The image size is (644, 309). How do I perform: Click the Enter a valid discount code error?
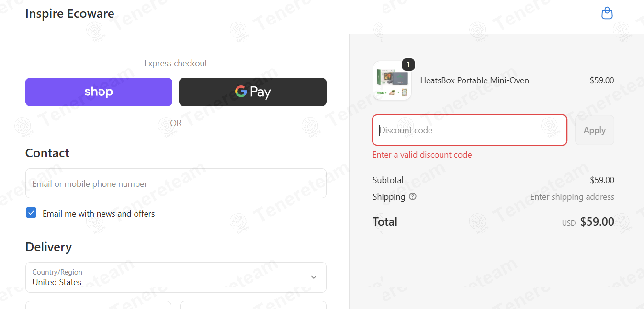tap(422, 155)
